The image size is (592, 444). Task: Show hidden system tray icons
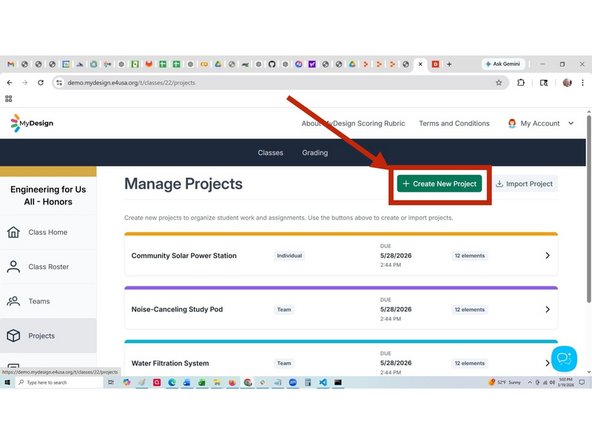530,382
